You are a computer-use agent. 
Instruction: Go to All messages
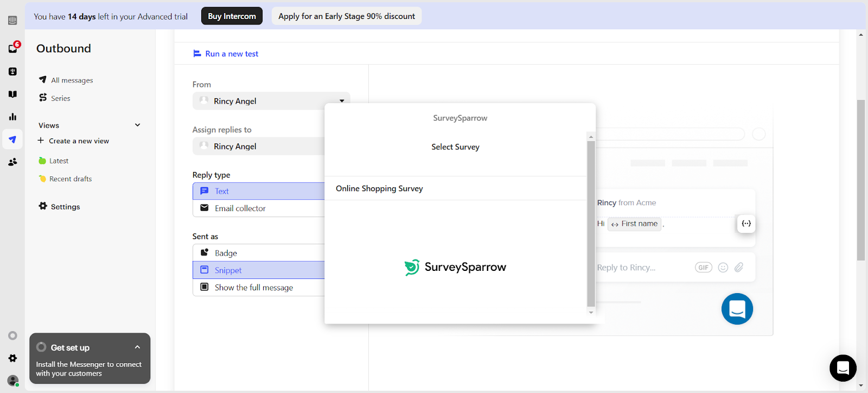[72, 80]
